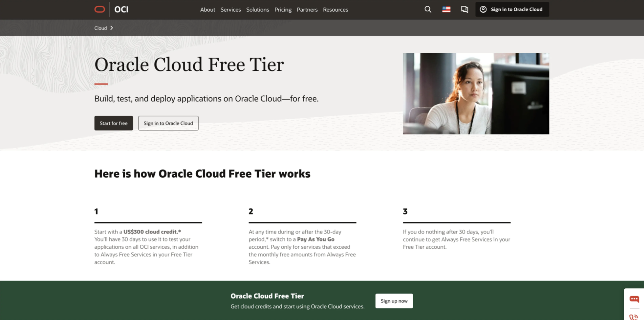The height and width of the screenshot is (320, 644).
Task: Click the Oracle Cloud Free Tier heading
Action: point(189,65)
